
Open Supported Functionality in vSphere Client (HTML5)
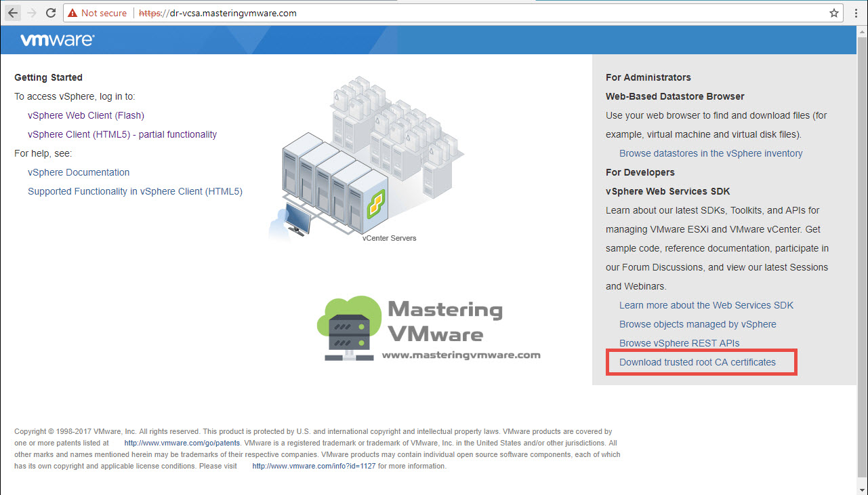coord(135,191)
